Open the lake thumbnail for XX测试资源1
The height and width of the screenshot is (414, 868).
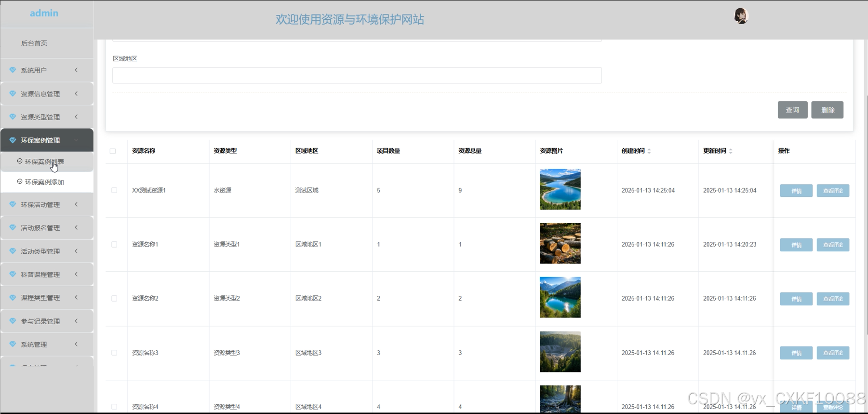pyautogui.click(x=560, y=189)
